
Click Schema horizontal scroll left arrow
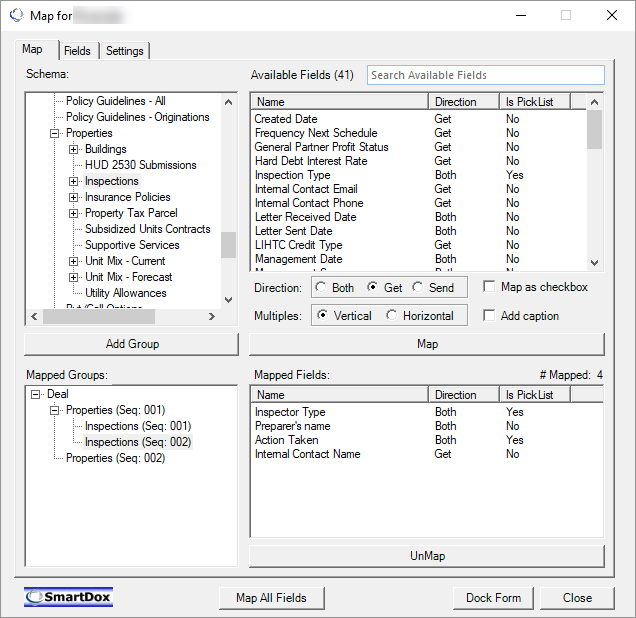[34, 316]
